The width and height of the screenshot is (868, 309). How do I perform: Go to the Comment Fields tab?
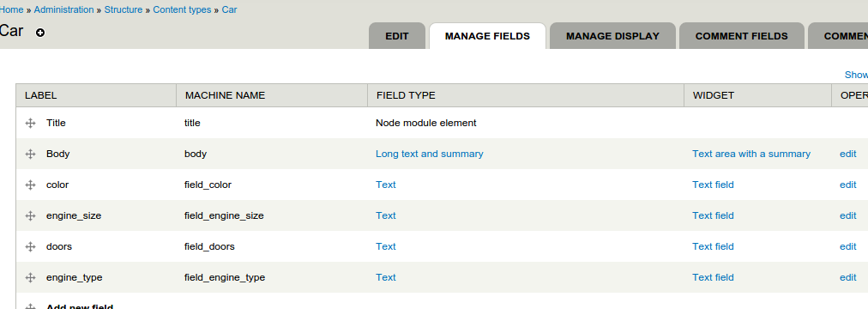tap(741, 36)
